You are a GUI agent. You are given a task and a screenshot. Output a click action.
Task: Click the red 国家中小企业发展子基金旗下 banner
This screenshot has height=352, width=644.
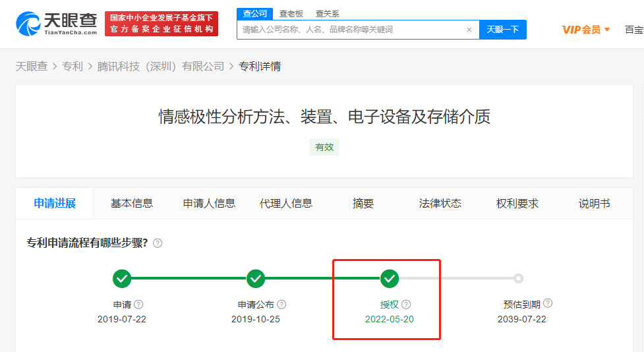(x=161, y=24)
